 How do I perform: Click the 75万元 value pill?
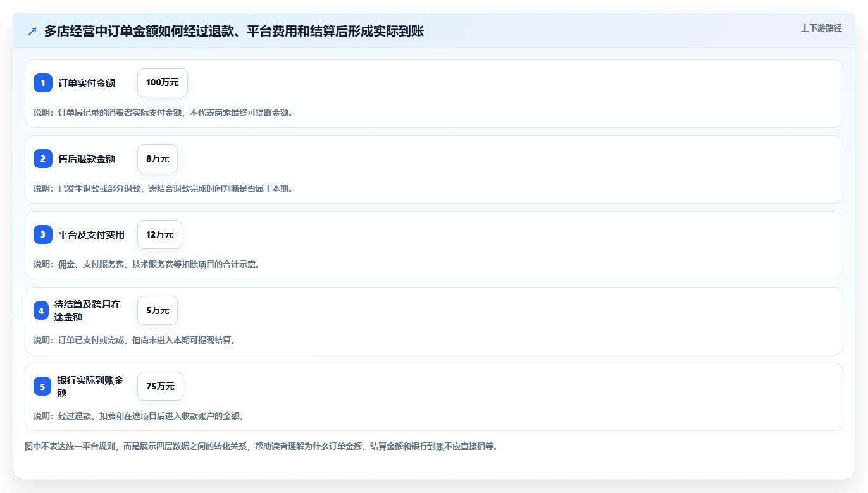tap(160, 386)
